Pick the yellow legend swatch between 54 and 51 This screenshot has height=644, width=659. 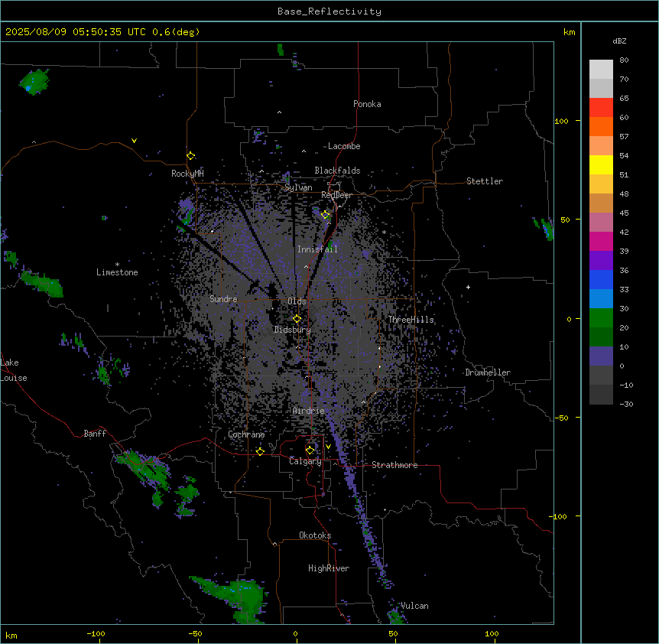point(601,164)
